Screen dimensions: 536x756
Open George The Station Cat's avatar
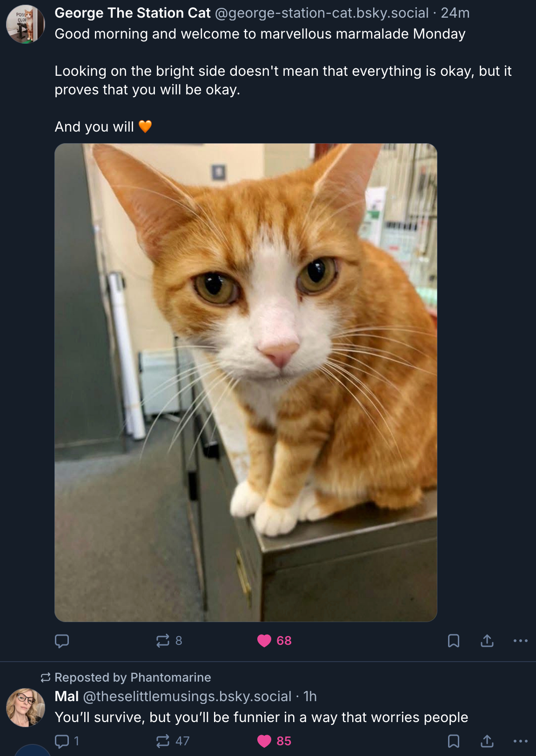click(26, 24)
